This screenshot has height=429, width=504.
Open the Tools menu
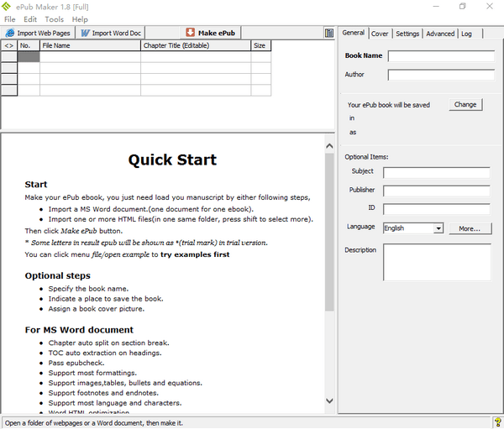tap(54, 19)
